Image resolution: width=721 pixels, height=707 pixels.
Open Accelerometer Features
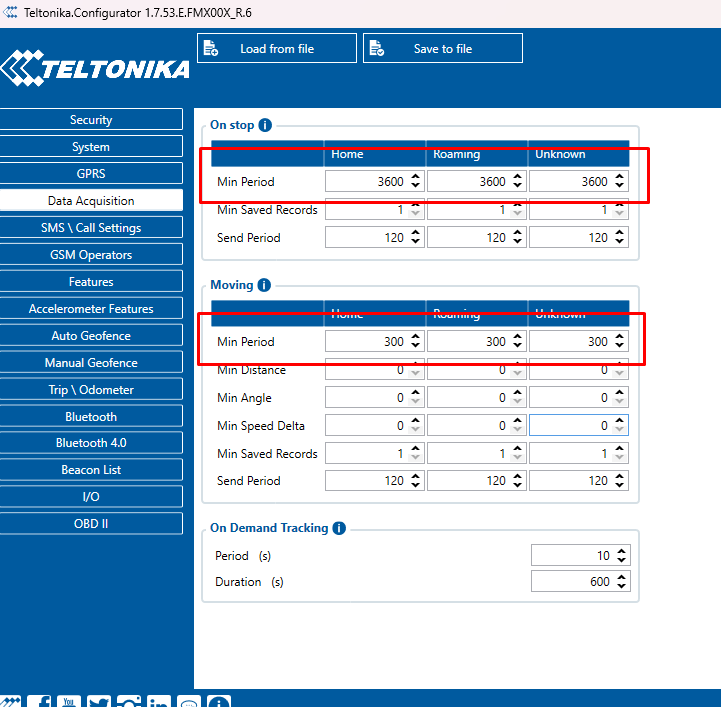click(91, 308)
